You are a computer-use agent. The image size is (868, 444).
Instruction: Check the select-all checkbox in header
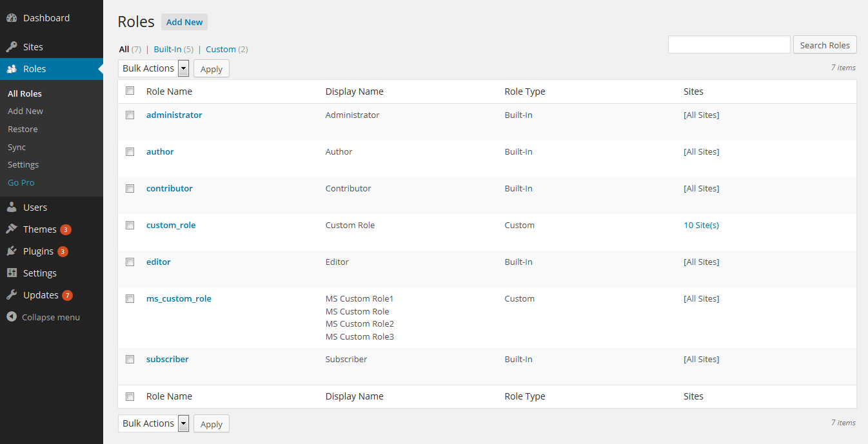pos(130,90)
